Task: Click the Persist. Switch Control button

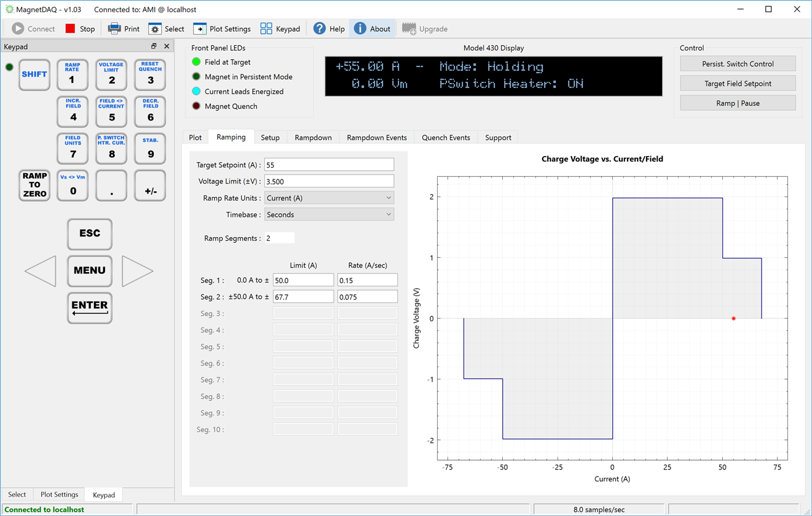Action: click(738, 64)
